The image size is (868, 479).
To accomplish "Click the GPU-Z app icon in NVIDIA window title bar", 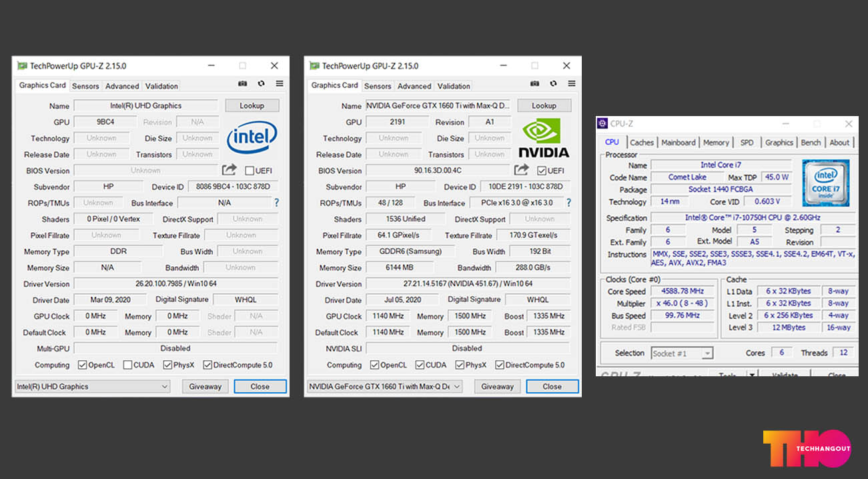I will pos(315,66).
